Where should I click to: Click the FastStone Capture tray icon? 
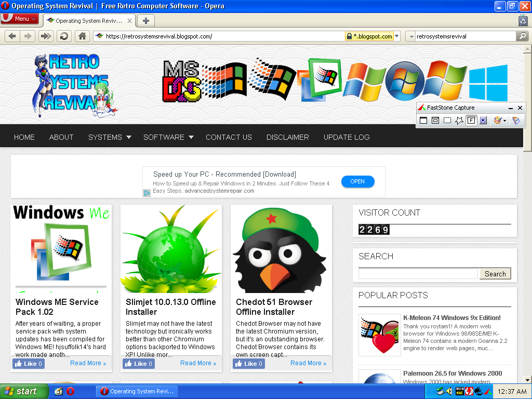point(487,391)
